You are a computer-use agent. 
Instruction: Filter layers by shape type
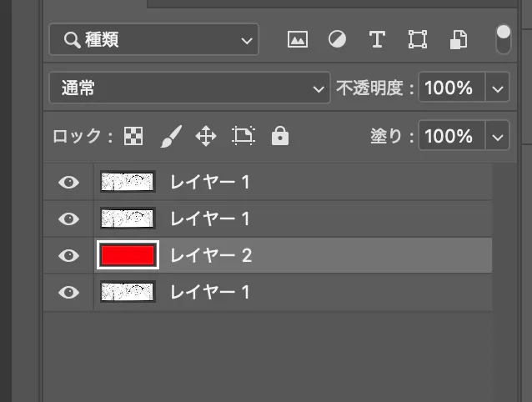point(417,39)
